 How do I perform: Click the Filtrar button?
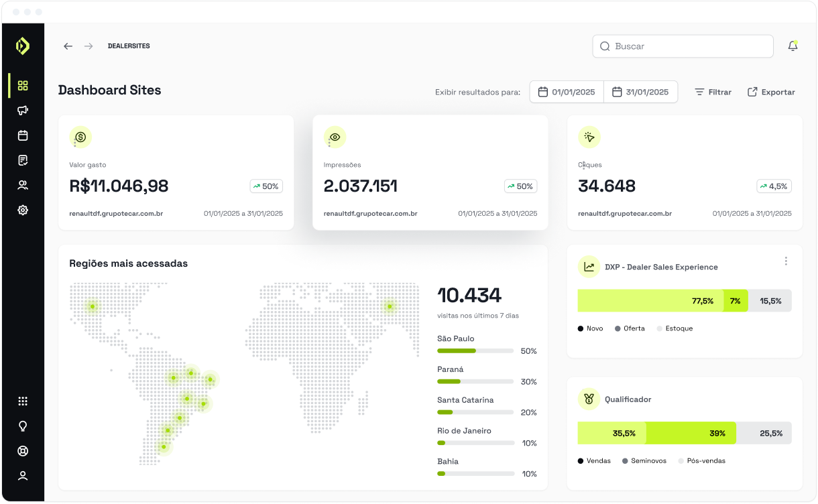click(x=713, y=92)
